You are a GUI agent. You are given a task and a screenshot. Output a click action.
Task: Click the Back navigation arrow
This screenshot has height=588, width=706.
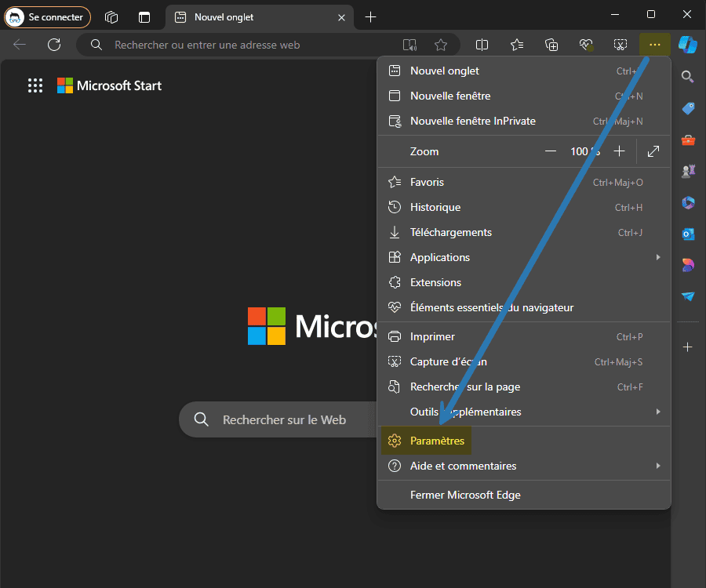[20, 45]
